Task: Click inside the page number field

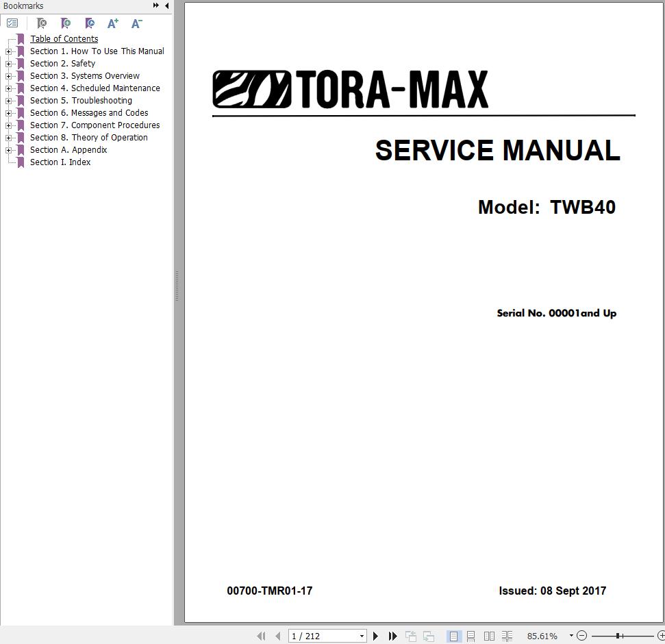Action: pos(322,636)
